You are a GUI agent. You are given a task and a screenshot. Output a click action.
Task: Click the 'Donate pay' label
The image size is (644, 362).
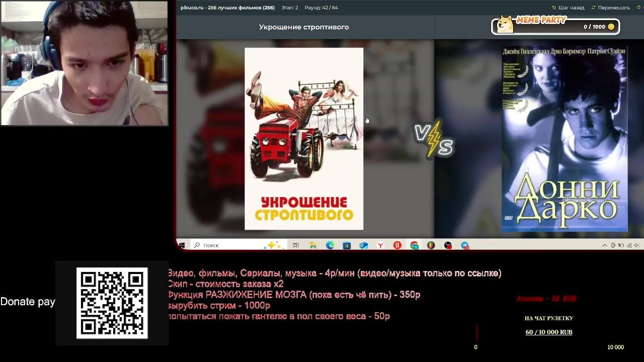(28, 302)
